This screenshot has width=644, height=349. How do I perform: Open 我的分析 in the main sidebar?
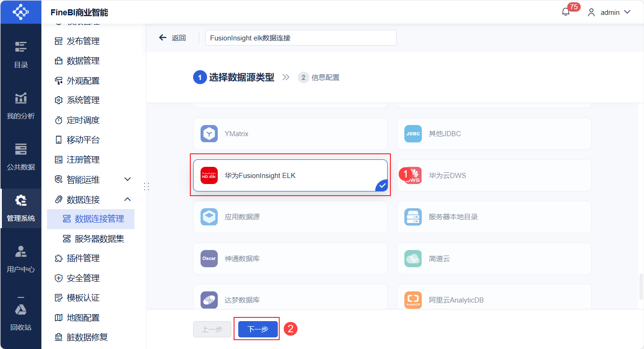[x=20, y=106]
